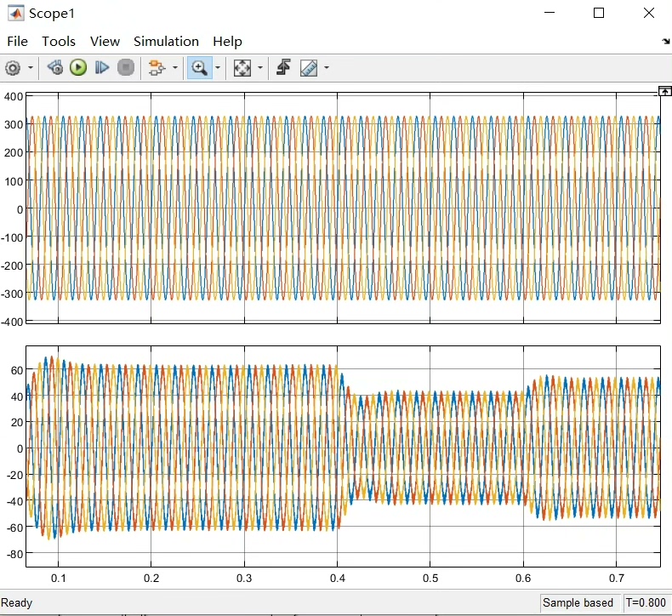Image resolution: width=672 pixels, height=616 pixels.
Task: Open the Simulation menu
Action: [x=166, y=42]
